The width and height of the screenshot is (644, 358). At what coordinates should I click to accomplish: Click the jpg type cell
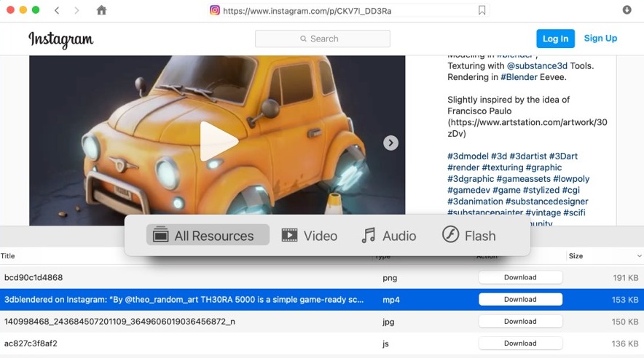388,322
